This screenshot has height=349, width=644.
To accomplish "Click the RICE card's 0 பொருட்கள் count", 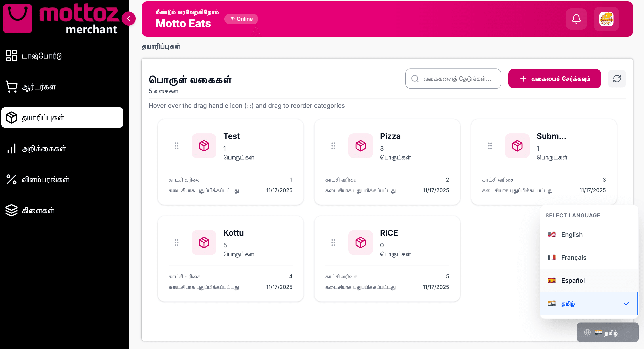I will [x=395, y=249].
